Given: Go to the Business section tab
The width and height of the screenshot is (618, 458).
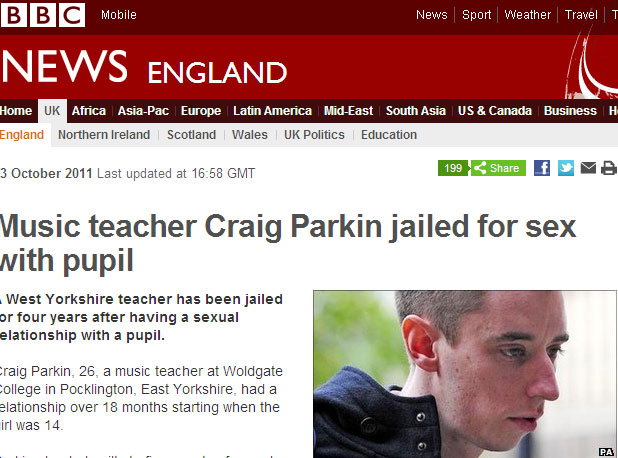Looking at the screenshot, I should [x=570, y=111].
